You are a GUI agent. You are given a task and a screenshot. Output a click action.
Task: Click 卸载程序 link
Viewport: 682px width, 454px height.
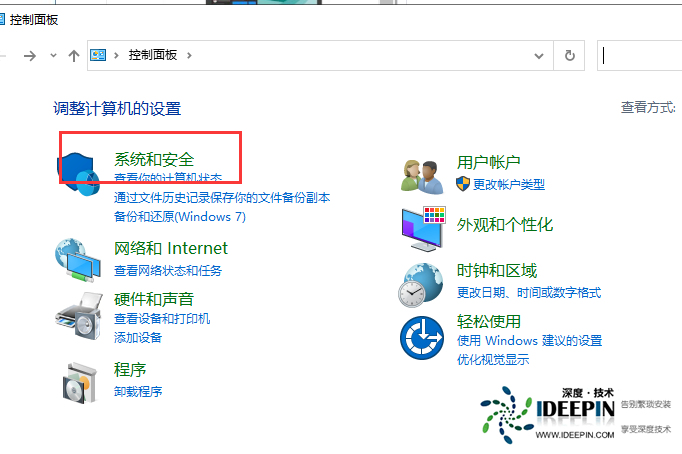(138, 391)
